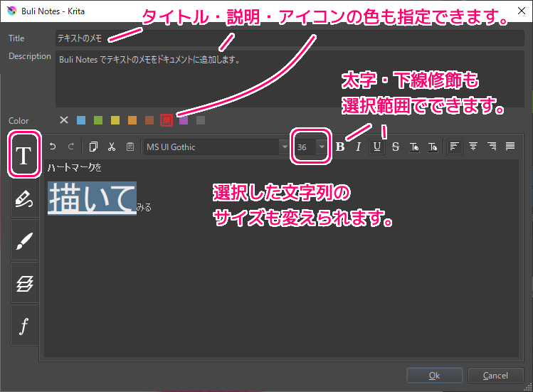Choose the orange note color
This screenshot has height=392, width=533.
pyautogui.click(x=132, y=120)
